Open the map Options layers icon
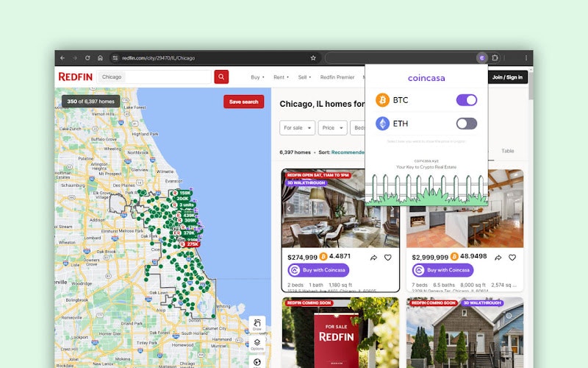 [x=257, y=344]
